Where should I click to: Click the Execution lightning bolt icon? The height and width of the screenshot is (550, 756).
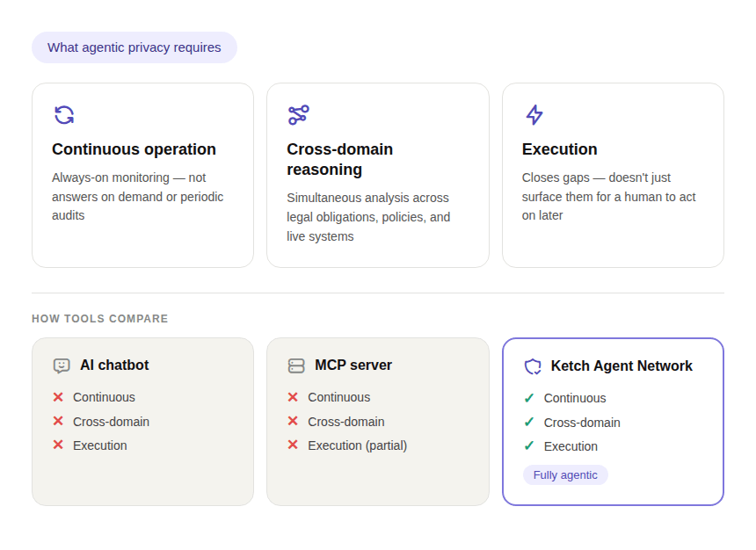534,115
